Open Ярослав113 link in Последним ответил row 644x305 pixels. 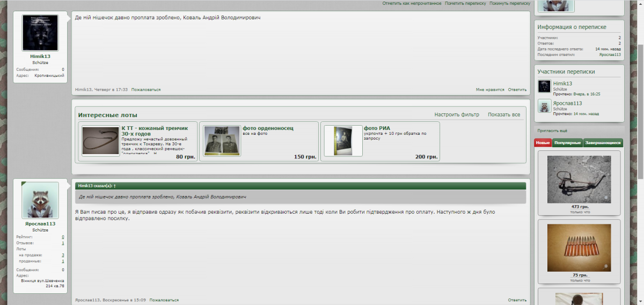610,55
